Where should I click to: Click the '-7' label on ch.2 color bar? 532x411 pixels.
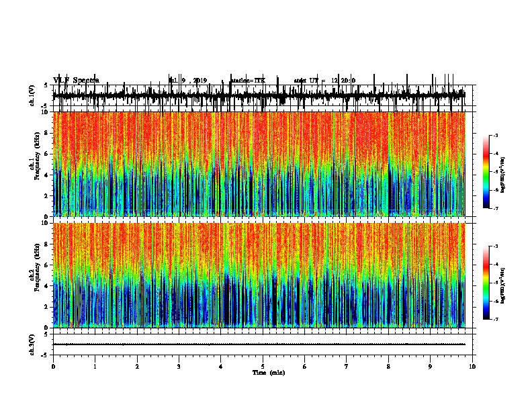point(496,320)
